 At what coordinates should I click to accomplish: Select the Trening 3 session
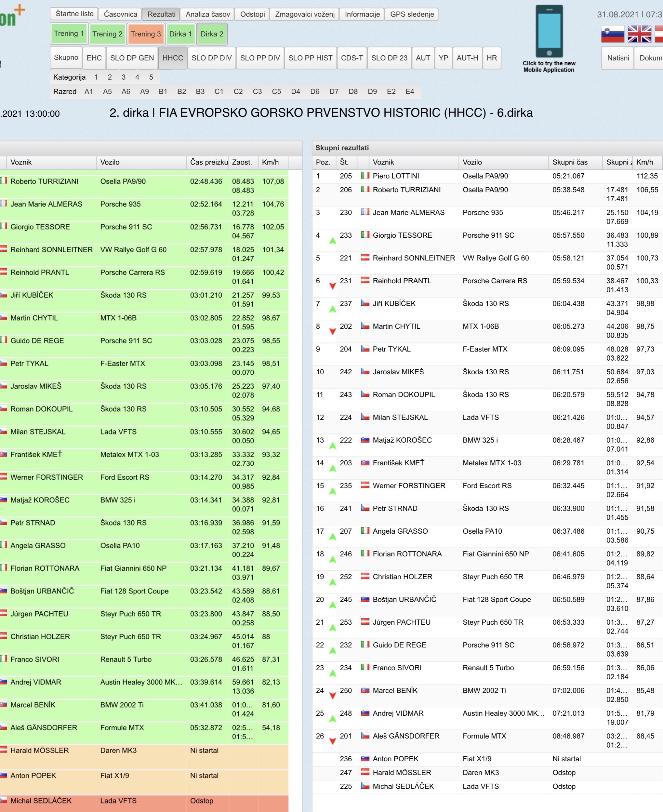coord(146,34)
